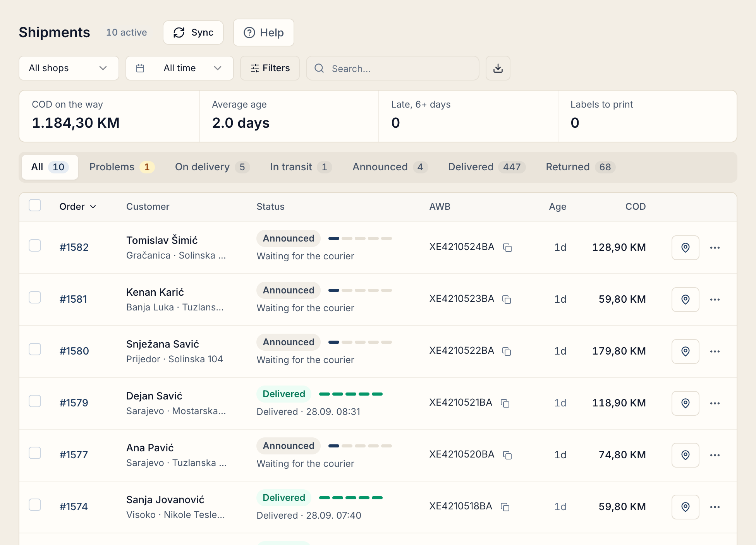Screen dimensions: 756x545
Task: Copy AWB XE4210521BA
Action: (505, 403)
